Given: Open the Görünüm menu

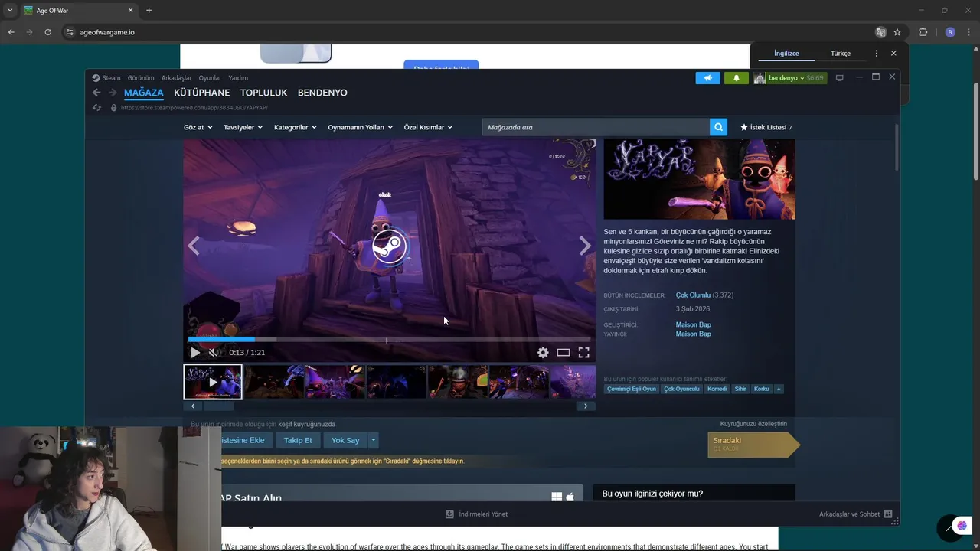Looking at the screenshot, I should point(141,78).
